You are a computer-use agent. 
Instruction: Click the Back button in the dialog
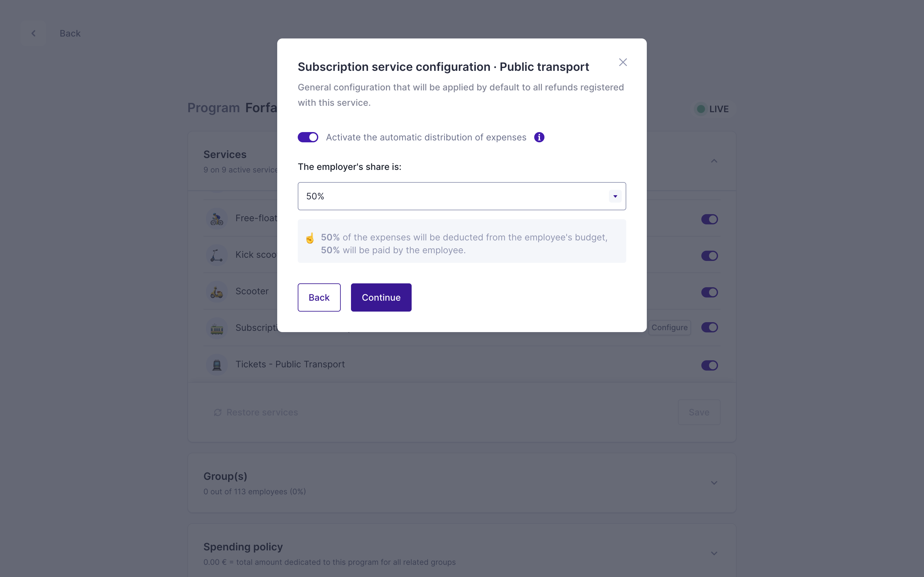[319, 297]
